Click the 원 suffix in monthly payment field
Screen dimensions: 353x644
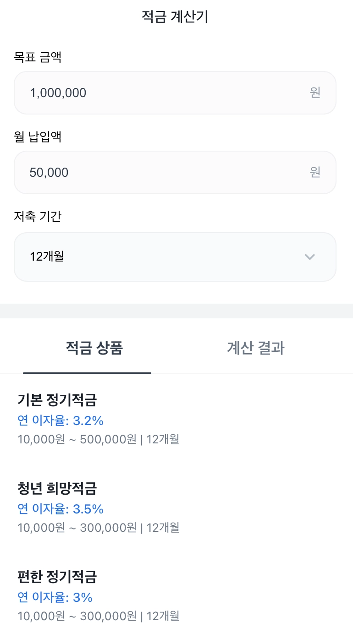(315, 173)
